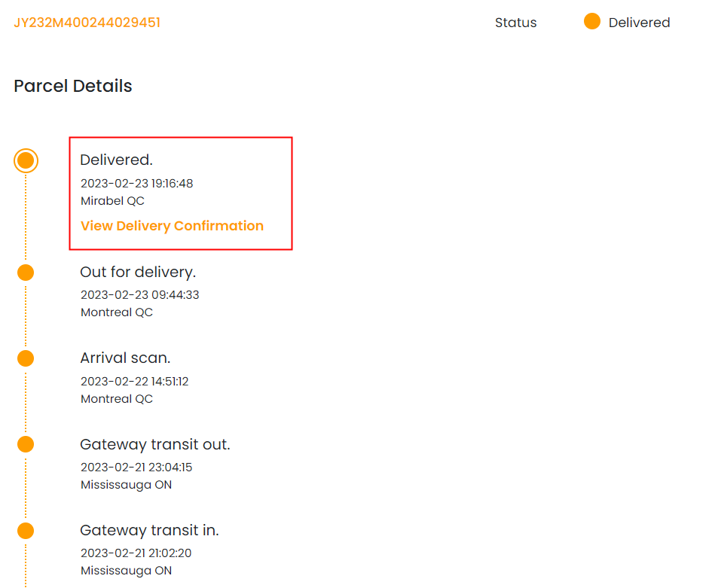The width and height of the screenshot is (712, 588).
Task: Click the "Arrival scan." event title
Action: [125, 358]
